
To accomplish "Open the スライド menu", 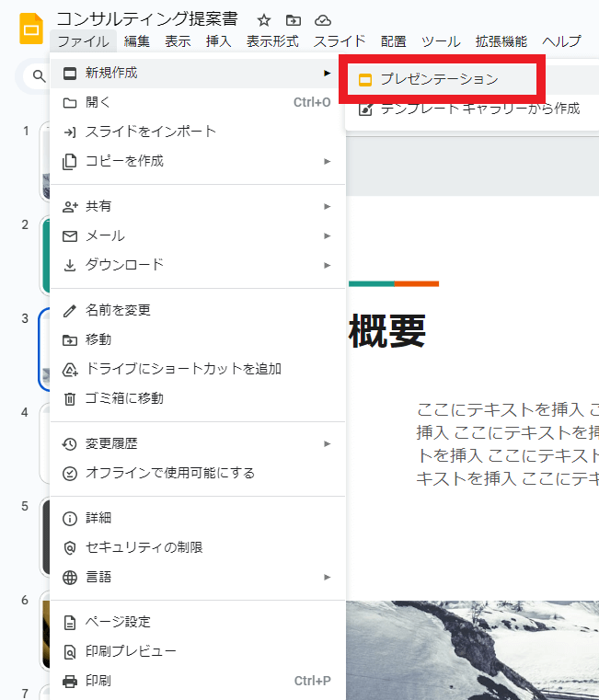I will point(340,41).
